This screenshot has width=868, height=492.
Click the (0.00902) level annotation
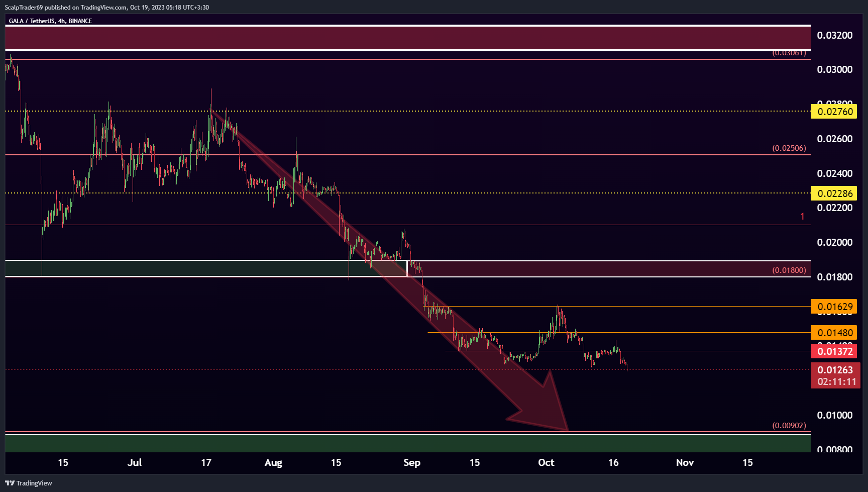tap(789, 426)
